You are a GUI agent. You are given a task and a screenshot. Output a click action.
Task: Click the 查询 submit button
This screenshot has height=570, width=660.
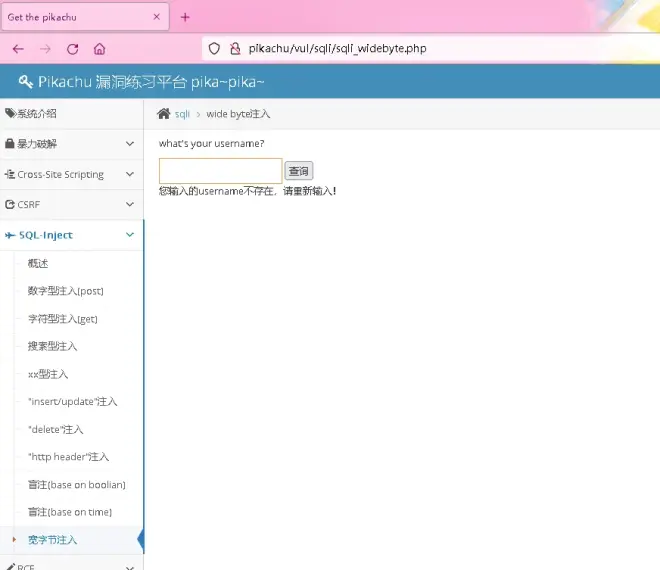tap(298, 171)
